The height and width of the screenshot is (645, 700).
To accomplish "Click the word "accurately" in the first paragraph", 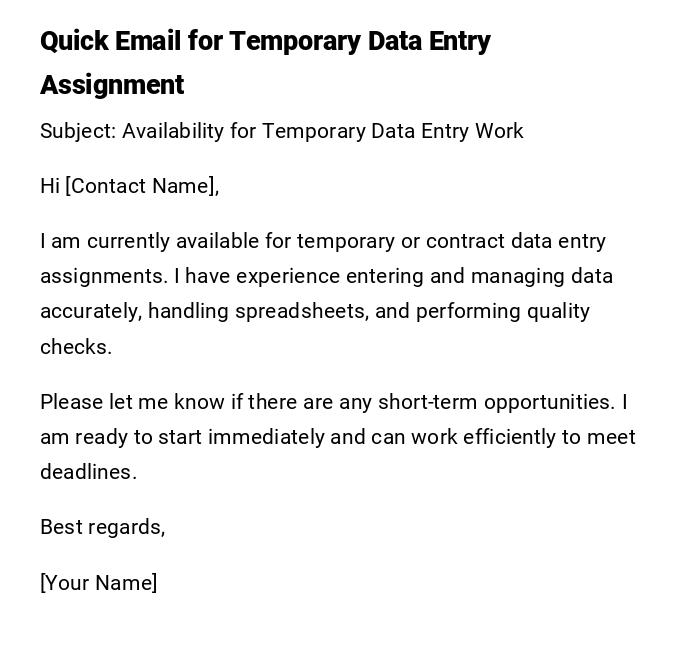I will [x=91, y=311].
